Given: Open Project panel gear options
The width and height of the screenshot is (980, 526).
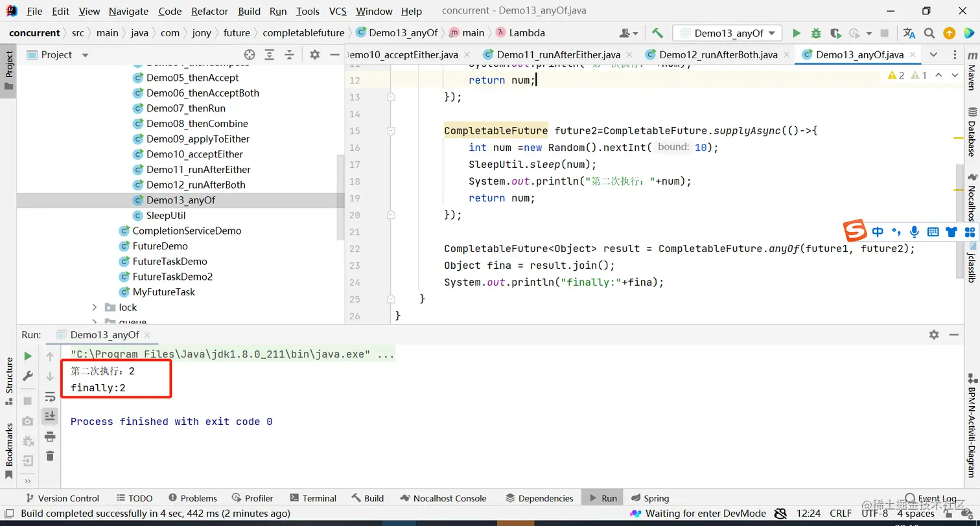Looking at the screenshot, I should pyautogui.click(x=315, y=55).
